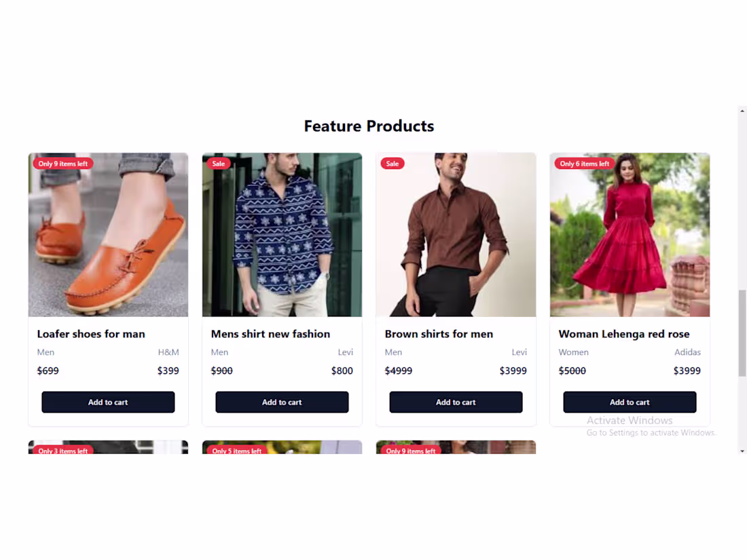
Task: Open the Woman Lehenga red rose product title
Action: pos(624,334)
